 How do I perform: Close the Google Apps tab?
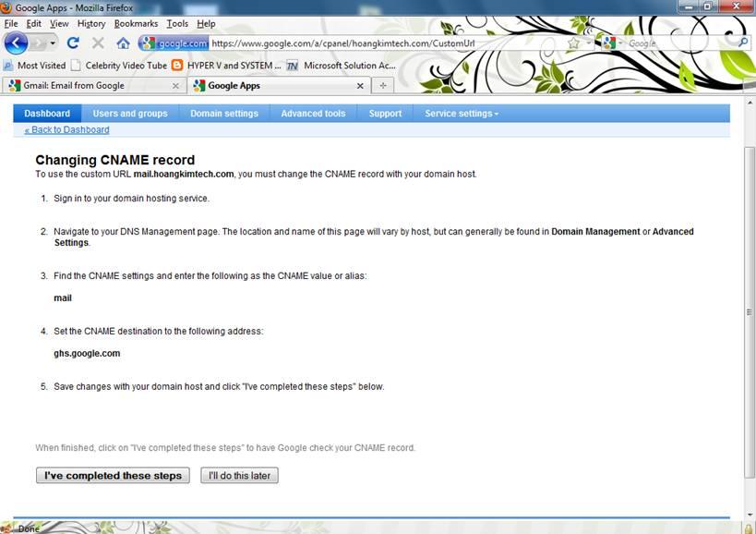[x=360, y=86]
